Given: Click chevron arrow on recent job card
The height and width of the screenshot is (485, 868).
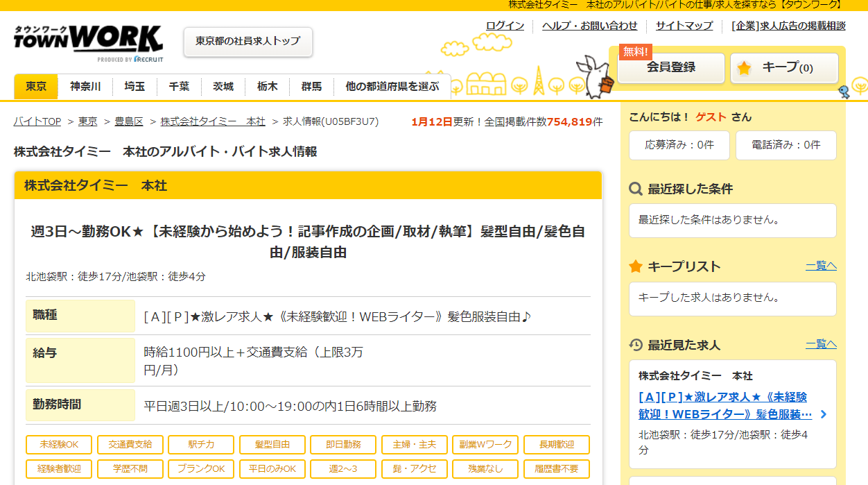Looking at the screenshot, I should [x=823, y=414].
